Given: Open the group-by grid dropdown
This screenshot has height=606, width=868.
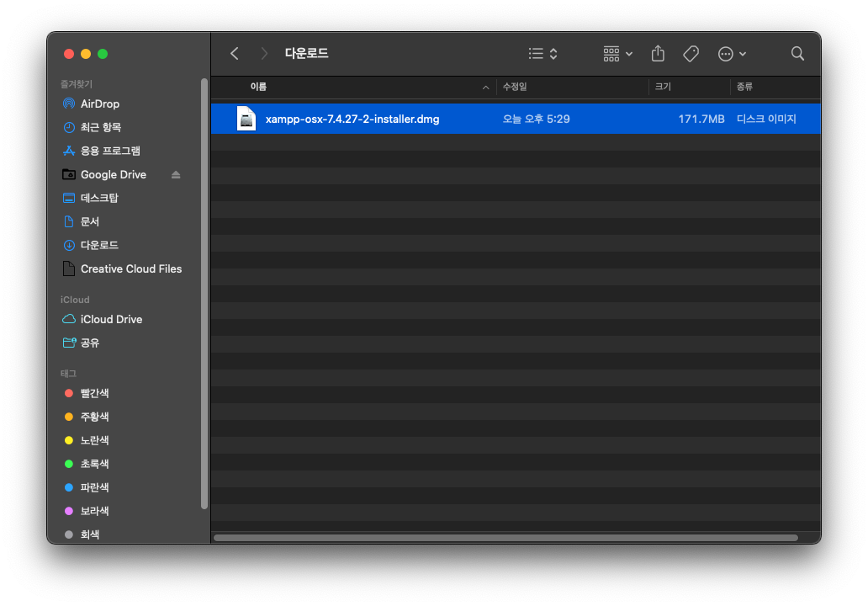Looking at the screenshot, I should [x=617, y=54].
